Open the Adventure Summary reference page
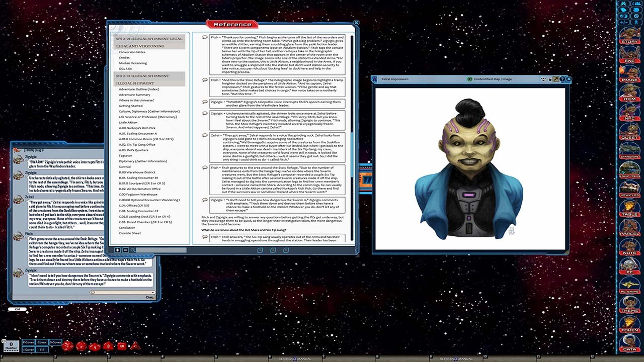 [134, 95]
